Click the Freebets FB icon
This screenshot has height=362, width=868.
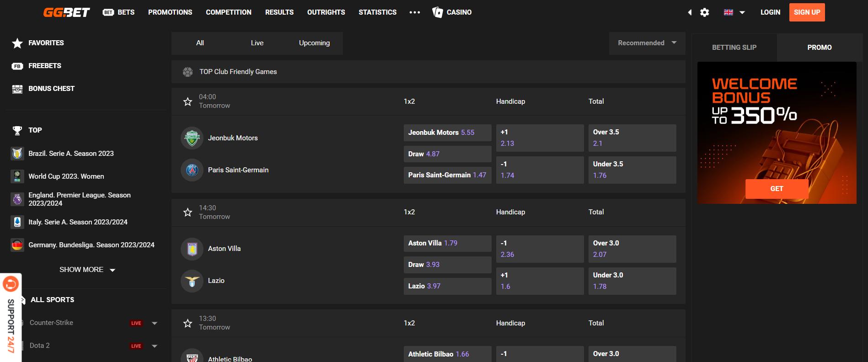tap(17, 66)
